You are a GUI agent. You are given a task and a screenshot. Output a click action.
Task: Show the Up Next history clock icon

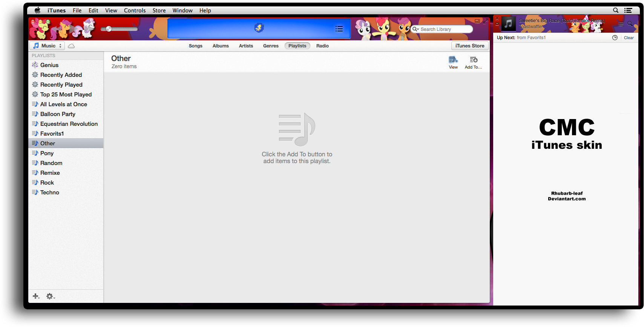click(x=615, y=38)
